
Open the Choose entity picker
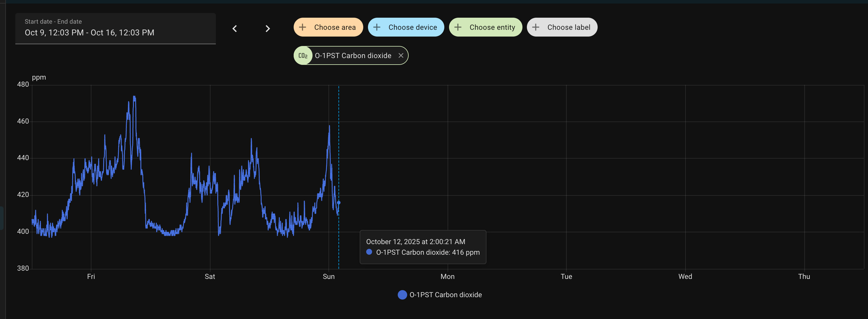point(492,27)
